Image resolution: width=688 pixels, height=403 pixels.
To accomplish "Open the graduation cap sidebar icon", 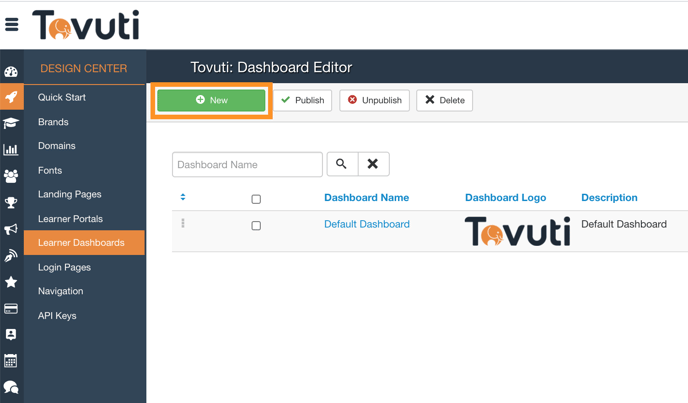I will tap(11, 124).
